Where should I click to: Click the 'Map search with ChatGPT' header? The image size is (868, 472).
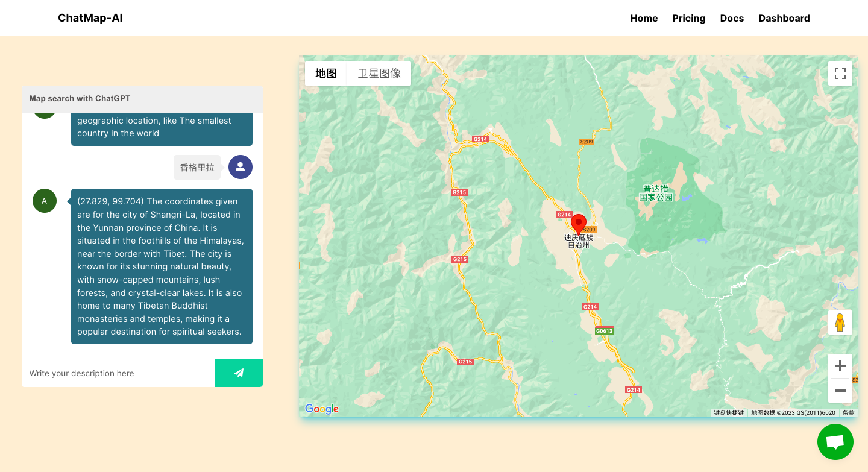click(80, 99)
